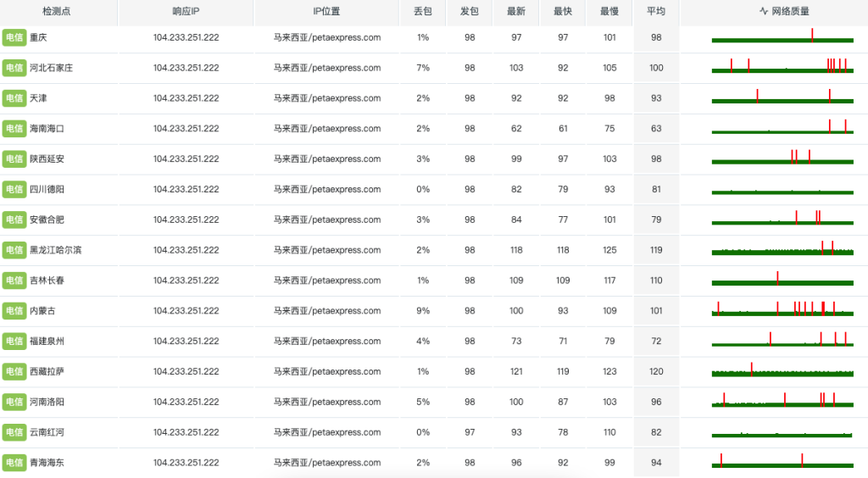The width and height of the screenshot is (868, 478).
Task: Click the network quality chart for 内蒙古
Action: click(782, 309)
